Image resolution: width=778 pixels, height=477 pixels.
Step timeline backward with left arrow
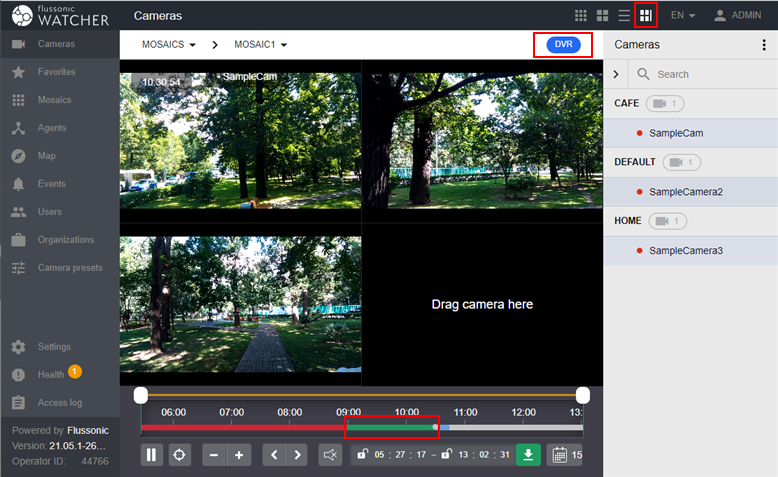(x=274, y=455)
